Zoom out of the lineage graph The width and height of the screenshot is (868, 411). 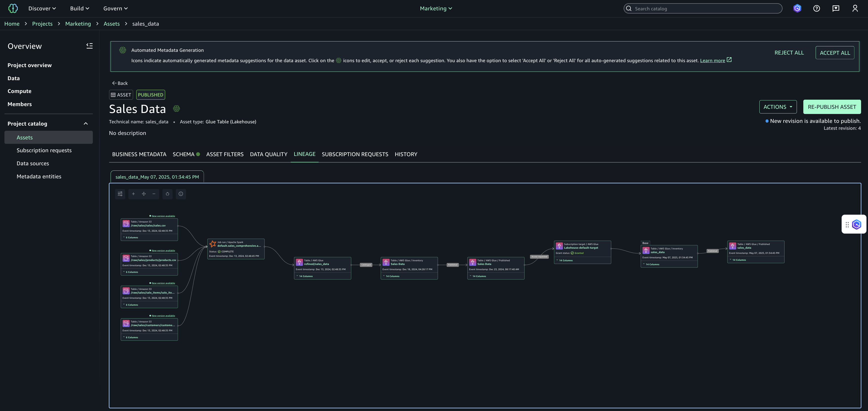(x=154, y=194)
